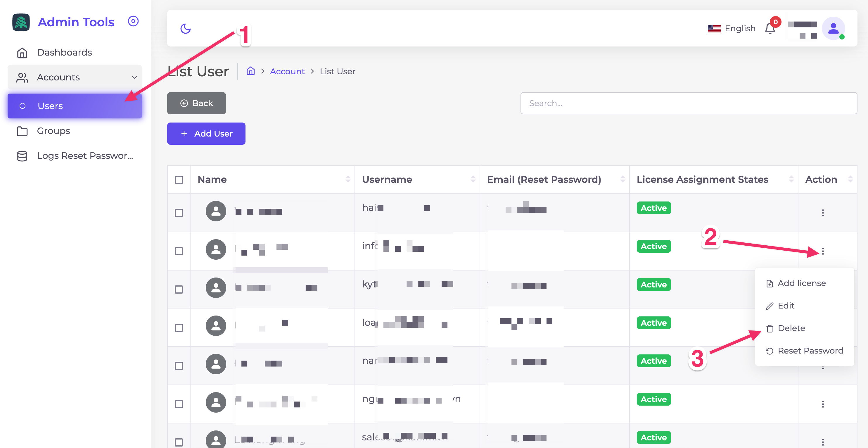The height and width of the screenshot is (448, 868).
Task: Click the Admin Tools logo
Action: point(21,22)
